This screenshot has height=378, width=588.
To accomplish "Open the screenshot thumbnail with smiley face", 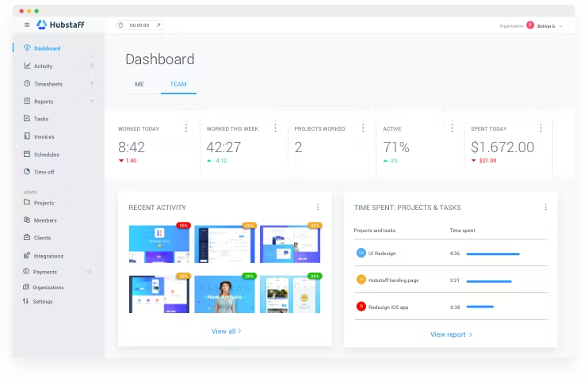I will pos(290,294).
